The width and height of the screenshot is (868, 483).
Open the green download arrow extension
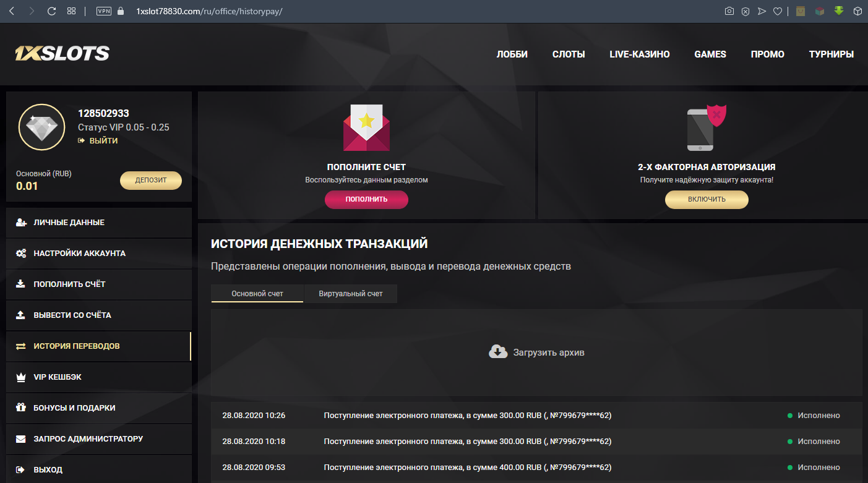pyautogui.click(x=839, y=11)
